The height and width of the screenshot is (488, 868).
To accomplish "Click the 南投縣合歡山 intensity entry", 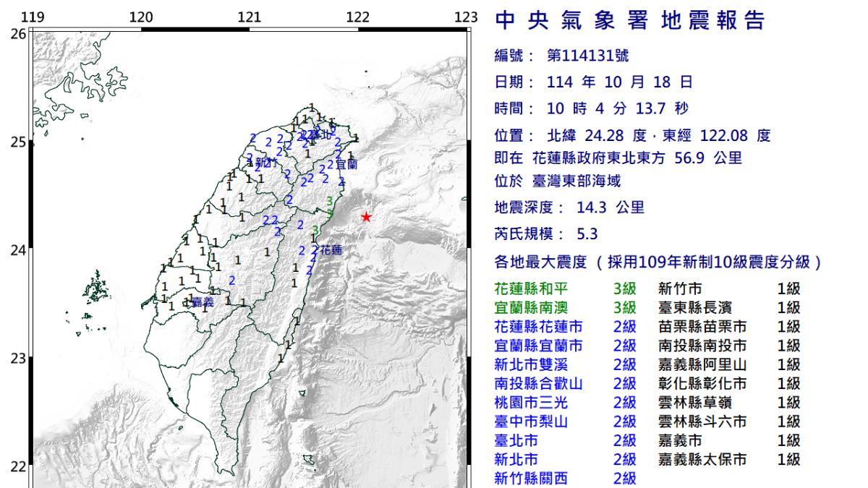I will 565,383.
